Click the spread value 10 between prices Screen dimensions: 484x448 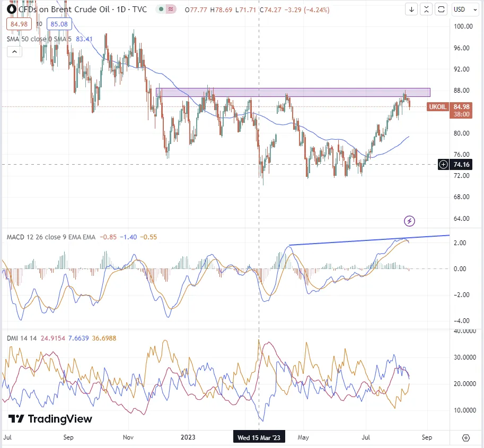point(39,24)
